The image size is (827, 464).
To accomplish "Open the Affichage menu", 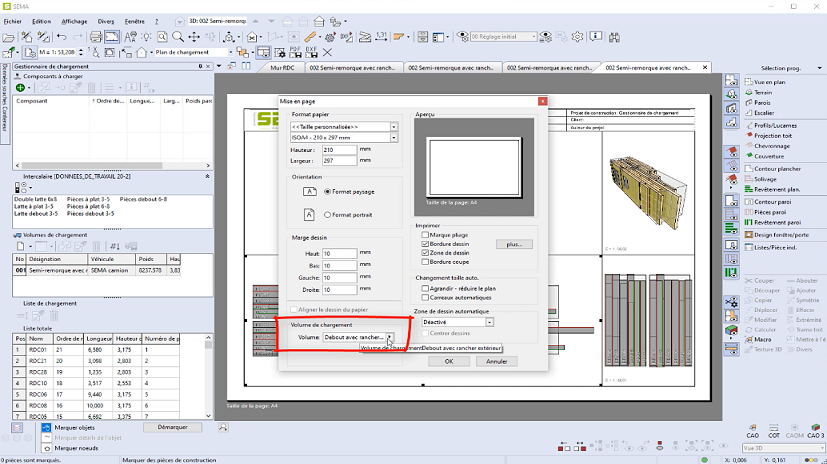I will pyautogui.click(x=74, y=20).
